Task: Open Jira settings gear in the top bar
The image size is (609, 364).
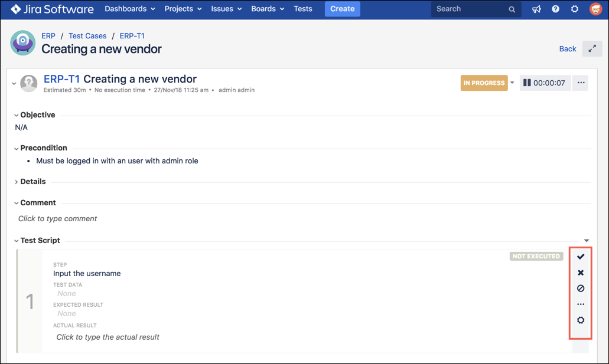Action: 574,9
